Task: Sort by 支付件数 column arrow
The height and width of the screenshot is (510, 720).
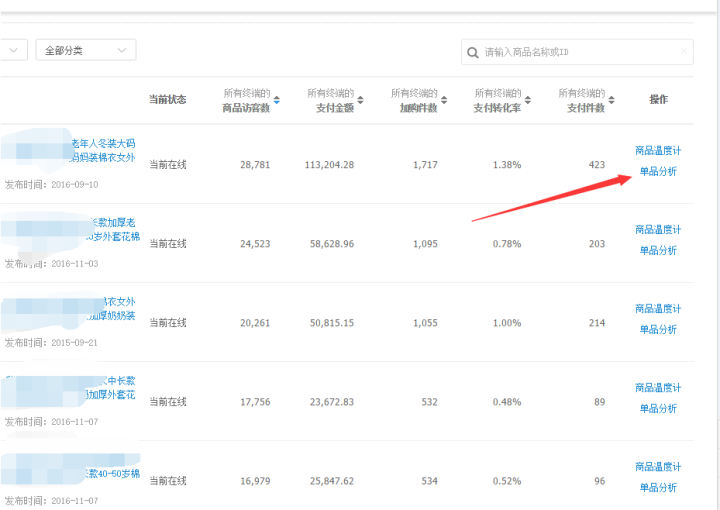Action: point(612,100)
